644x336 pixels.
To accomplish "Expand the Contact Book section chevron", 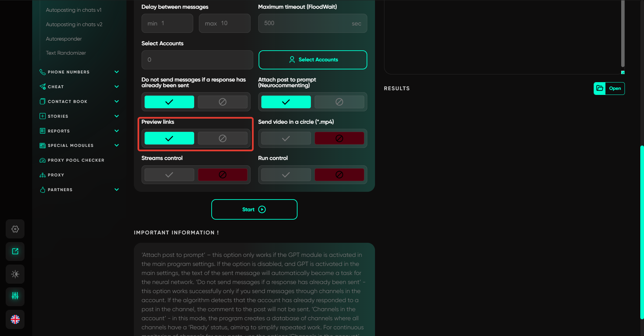I will [116, 101].
